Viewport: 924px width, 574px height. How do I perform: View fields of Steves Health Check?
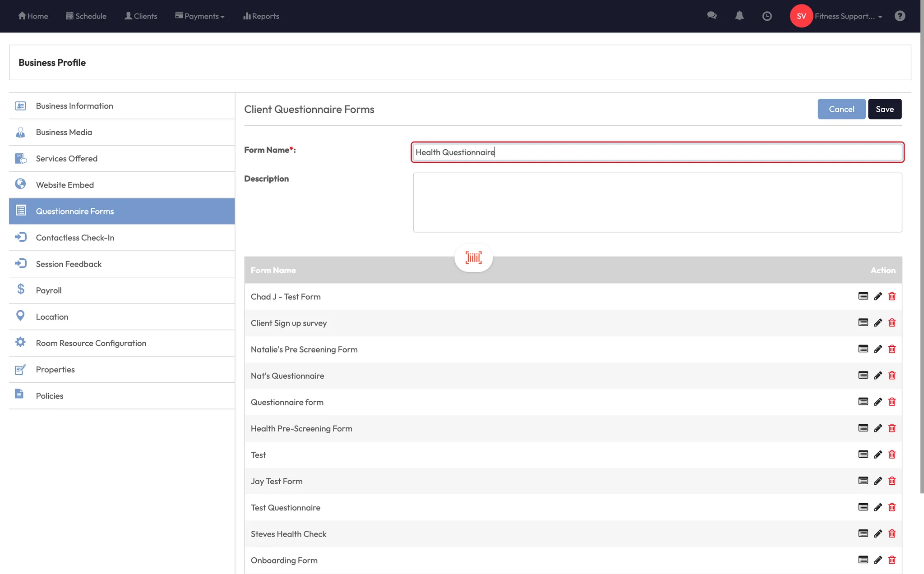(x=863, y=534)
